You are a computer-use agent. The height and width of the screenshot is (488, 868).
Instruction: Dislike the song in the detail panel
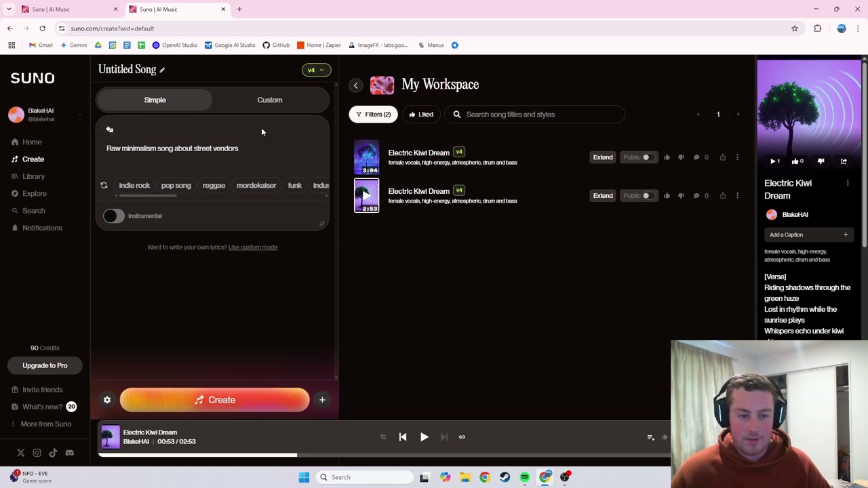821,161
